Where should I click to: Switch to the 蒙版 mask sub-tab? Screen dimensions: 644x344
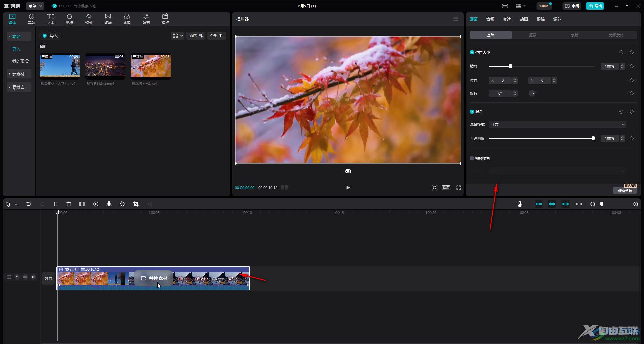coord(574,35)
